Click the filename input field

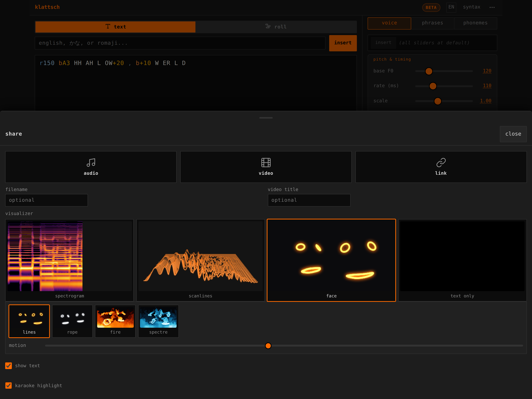47,200
